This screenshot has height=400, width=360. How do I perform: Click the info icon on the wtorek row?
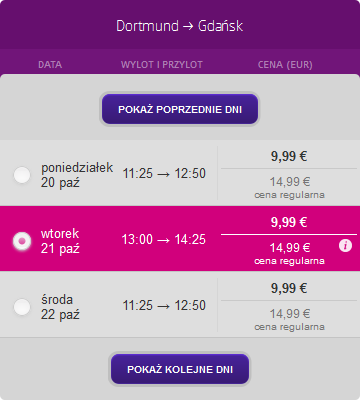[x=345, y=246]
